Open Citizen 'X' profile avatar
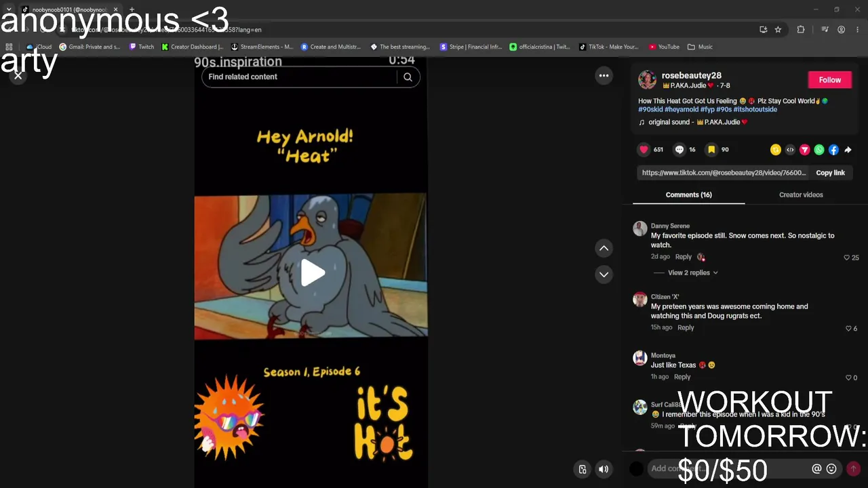Screen dimensions: 868x488 pos(639,300)
